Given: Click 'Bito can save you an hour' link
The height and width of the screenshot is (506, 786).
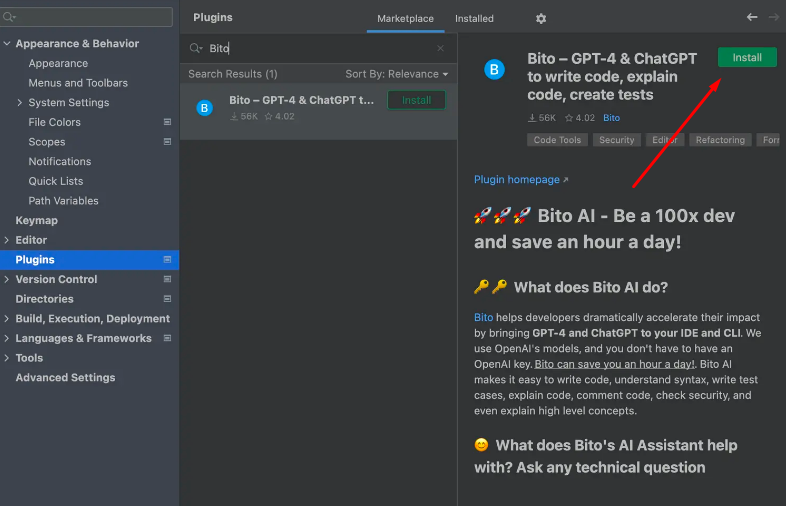Looking at the screenshot, I should click(615, 364).
